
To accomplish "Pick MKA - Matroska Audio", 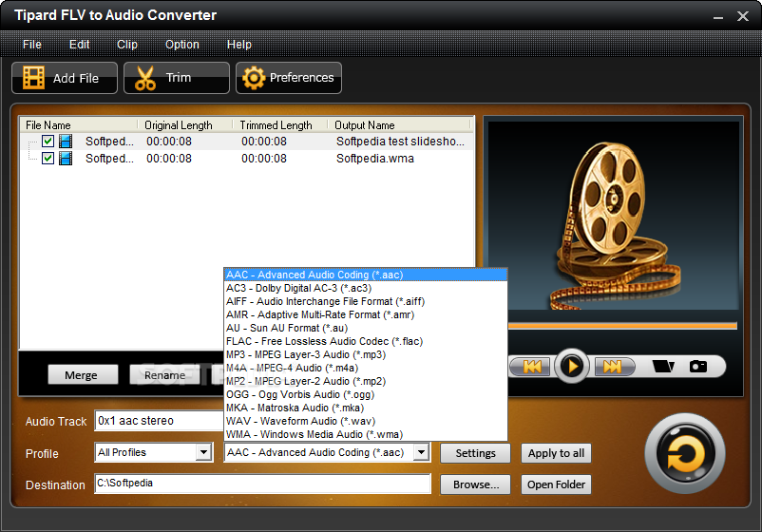I will [x=366, y=408].
